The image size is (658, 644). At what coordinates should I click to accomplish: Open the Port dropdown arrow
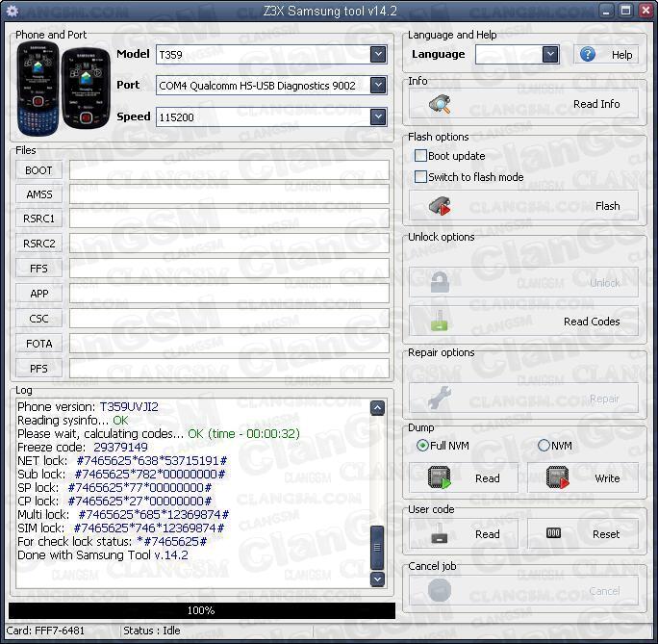click(x=378, y=86)
